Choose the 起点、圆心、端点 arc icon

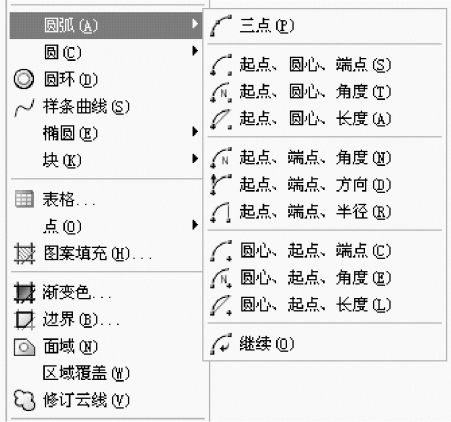point(221,65)
